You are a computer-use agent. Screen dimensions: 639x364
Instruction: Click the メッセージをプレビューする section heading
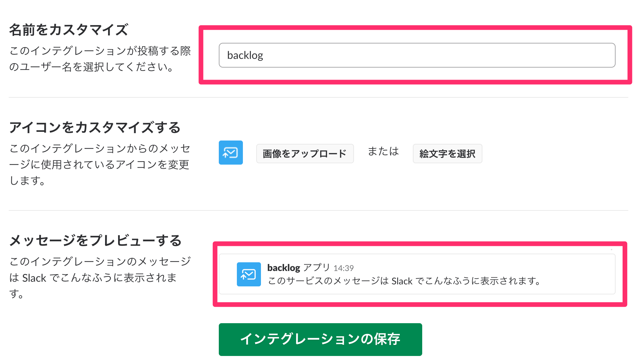click(96, 240)
